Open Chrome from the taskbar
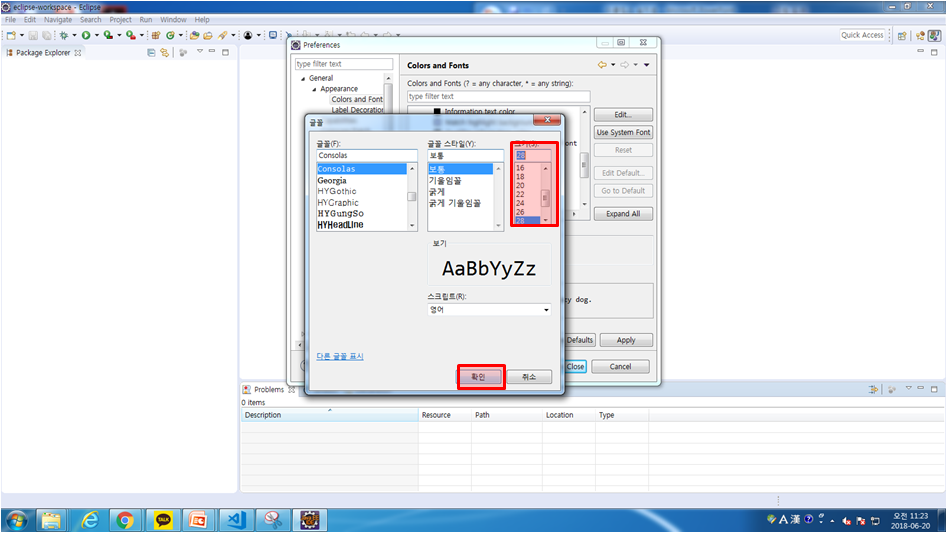 pyautogui.click(x=125, y=520)
